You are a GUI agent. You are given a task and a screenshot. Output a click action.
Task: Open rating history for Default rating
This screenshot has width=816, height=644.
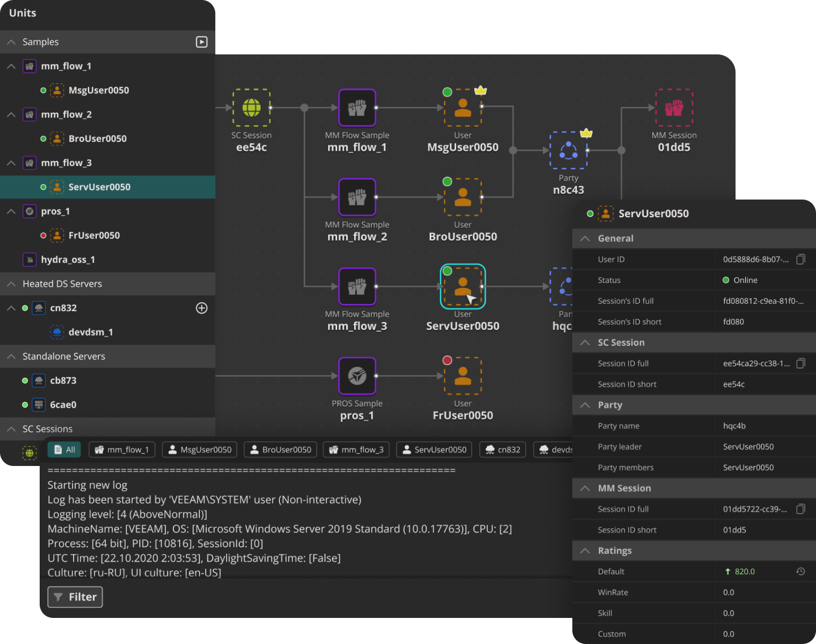[x=800, y=571]
